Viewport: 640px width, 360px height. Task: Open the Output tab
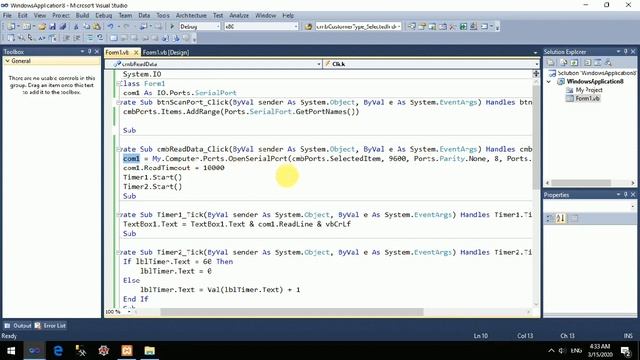(18, 326)
